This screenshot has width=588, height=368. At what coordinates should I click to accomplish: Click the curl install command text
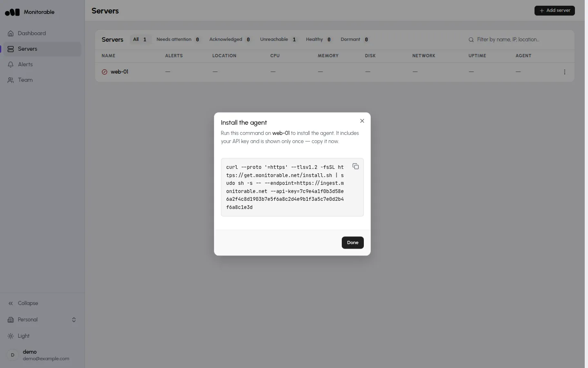pyautogui.click(x=285, y=187)
